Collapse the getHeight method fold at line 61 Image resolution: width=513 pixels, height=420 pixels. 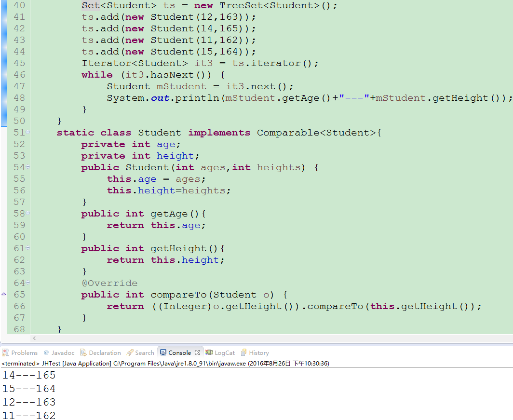point(28,248)
